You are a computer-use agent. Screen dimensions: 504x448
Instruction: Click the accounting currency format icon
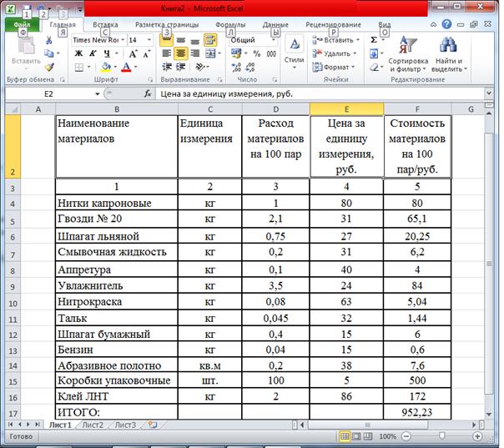click(x=236, y=53)
